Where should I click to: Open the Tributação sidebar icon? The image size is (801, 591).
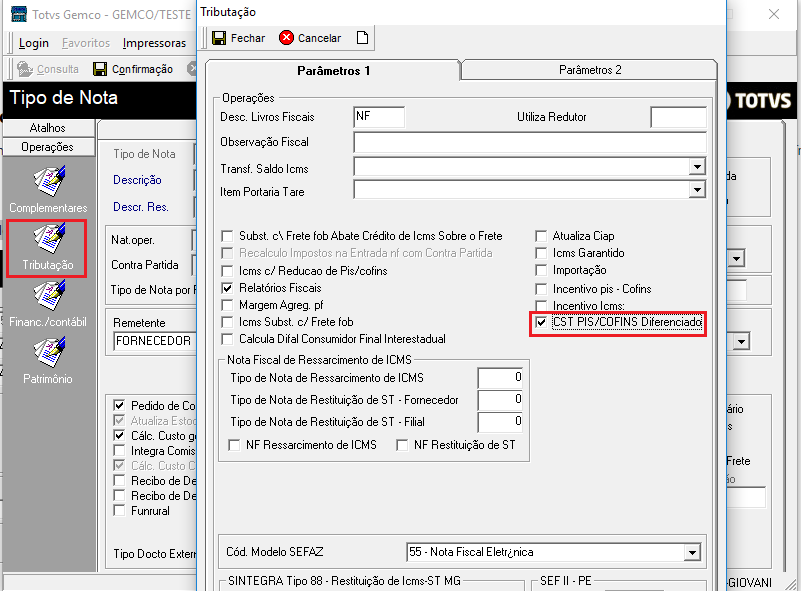[x=50, y=238]
